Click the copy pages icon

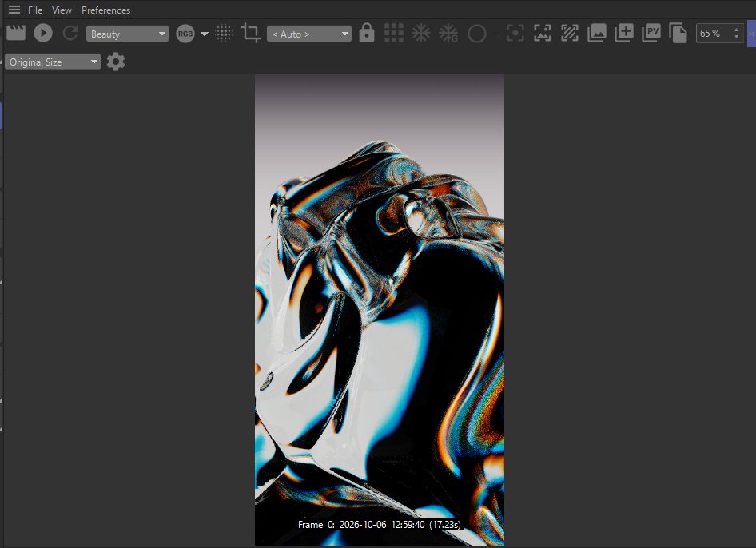pos(678,34)
